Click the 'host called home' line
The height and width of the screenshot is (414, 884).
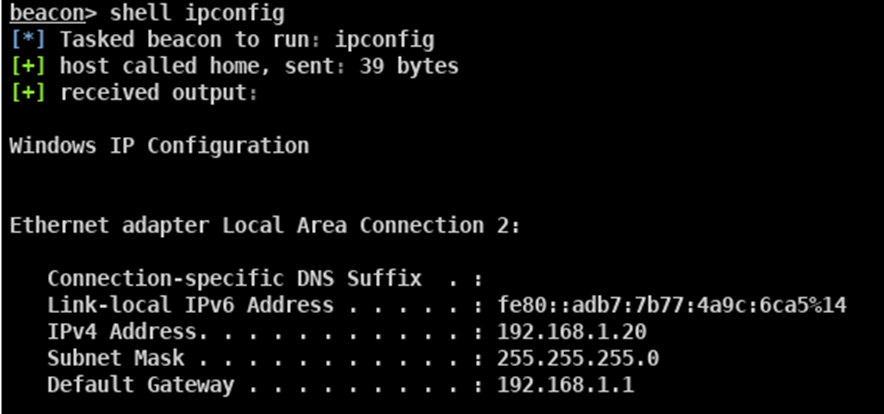point(259,67)
